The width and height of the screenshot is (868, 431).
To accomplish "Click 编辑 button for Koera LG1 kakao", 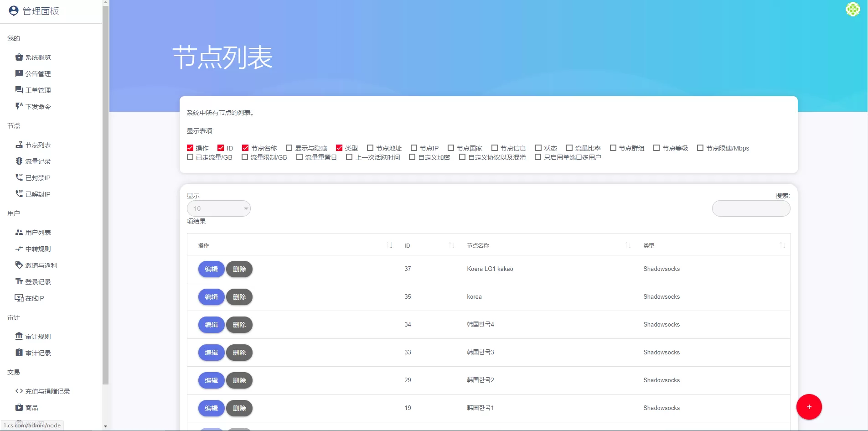I will (211, 269).
